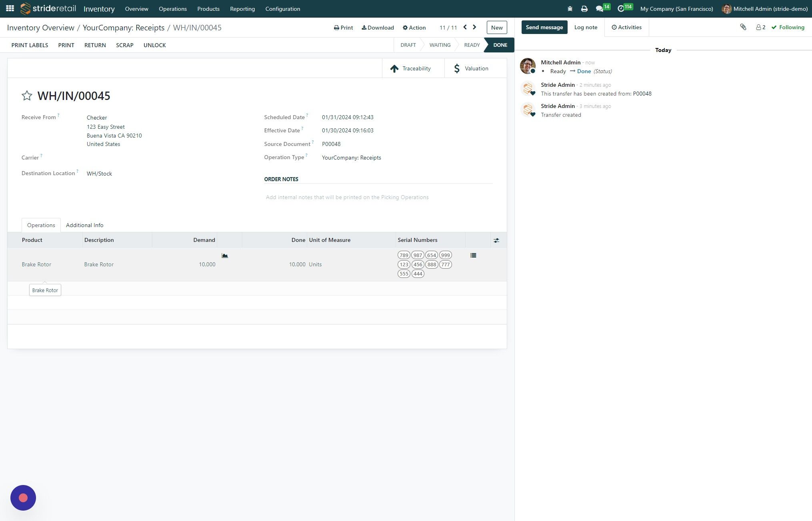This screenshot has height=521, width=812.
Task: Click the Send message button
Action: point(544,27)
